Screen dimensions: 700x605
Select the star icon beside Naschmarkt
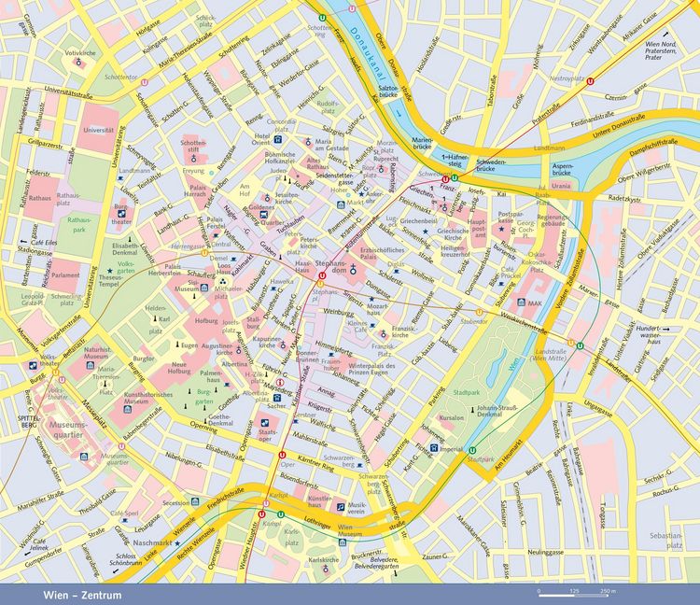point(177,543)
